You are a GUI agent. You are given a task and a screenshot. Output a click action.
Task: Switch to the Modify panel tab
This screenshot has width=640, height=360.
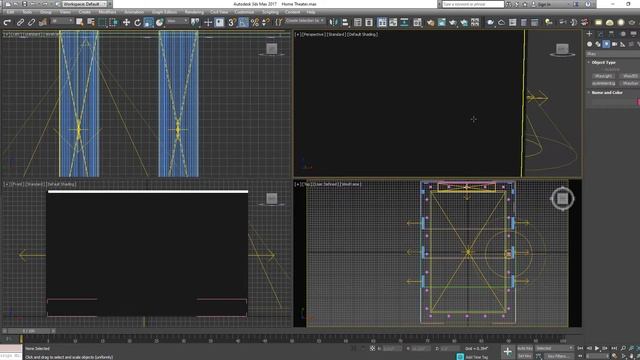tap(600, 34)
